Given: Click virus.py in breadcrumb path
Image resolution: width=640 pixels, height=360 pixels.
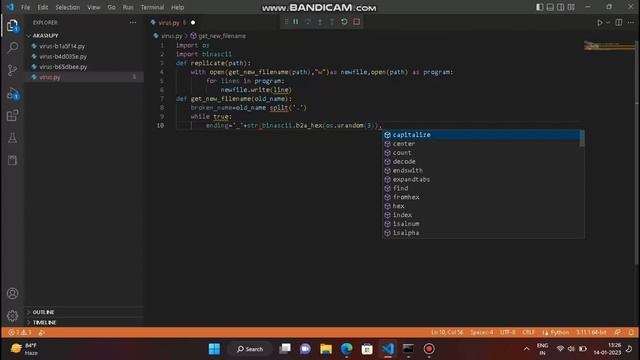Looking at the screenshot, I should 171,36.
